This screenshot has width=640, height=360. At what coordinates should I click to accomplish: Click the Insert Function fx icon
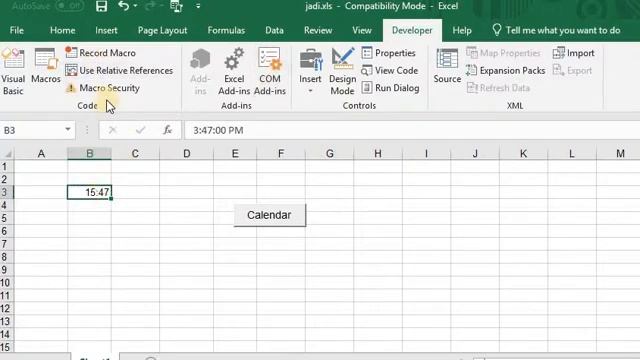point(167,130)
